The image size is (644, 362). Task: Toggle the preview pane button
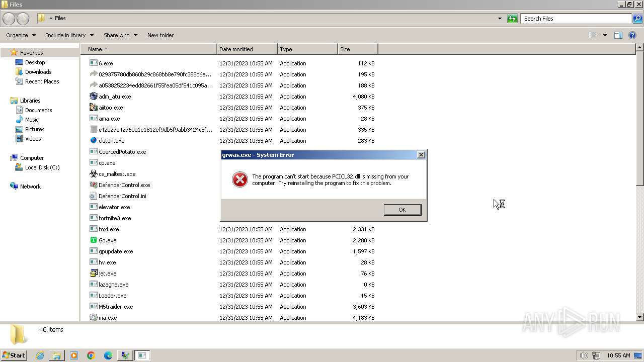click(x=618, y=35)
